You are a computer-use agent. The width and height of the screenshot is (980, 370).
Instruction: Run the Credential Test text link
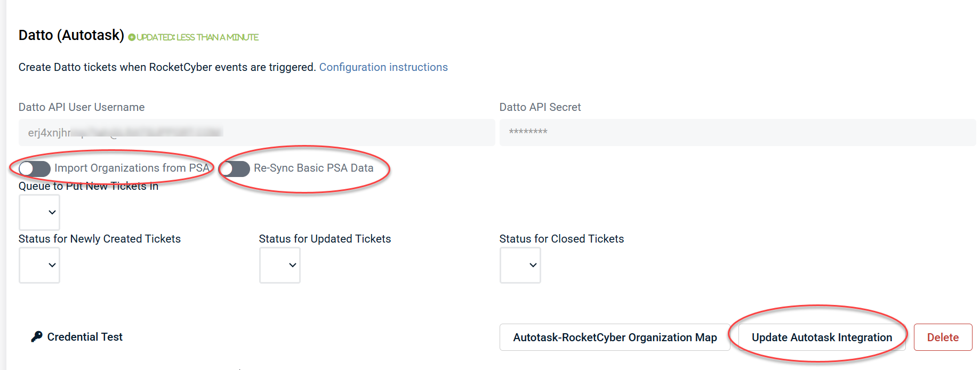[x=85, y=337]
